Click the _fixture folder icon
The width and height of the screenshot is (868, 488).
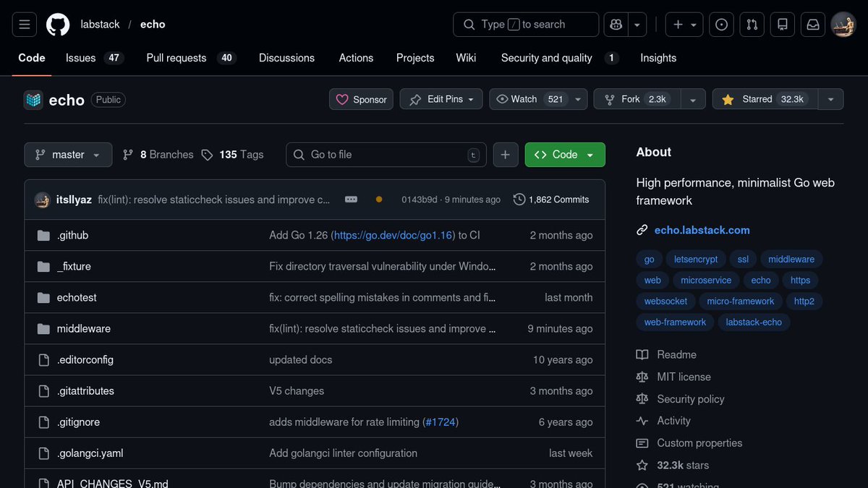tap(43, 267)
